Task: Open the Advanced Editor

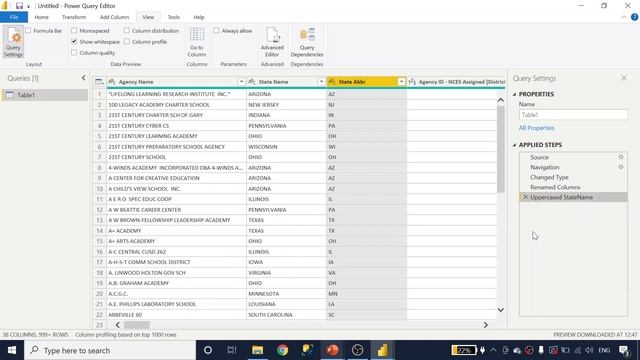Action: (272, 42)
